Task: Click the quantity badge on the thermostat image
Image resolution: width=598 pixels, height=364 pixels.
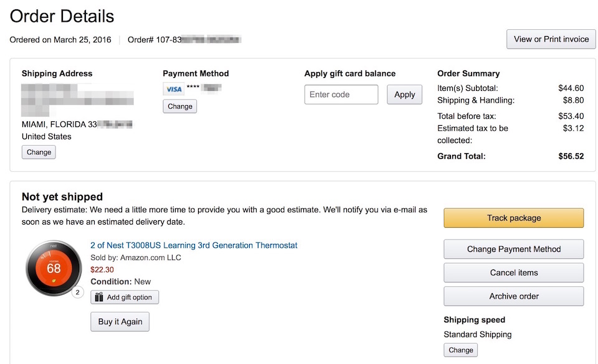Action: tap(78, 292)
